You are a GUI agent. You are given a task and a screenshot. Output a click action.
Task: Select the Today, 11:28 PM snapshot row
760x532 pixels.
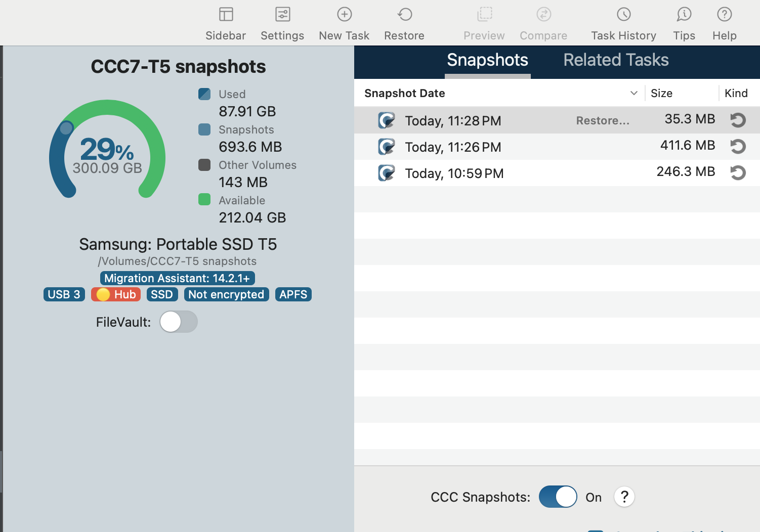tap(557, 120)
